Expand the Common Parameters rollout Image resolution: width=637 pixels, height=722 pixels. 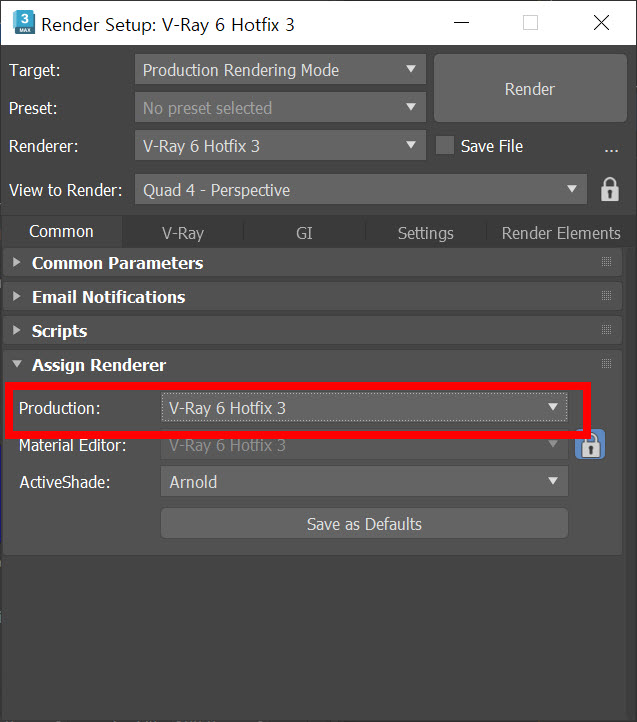click(312, 263)
